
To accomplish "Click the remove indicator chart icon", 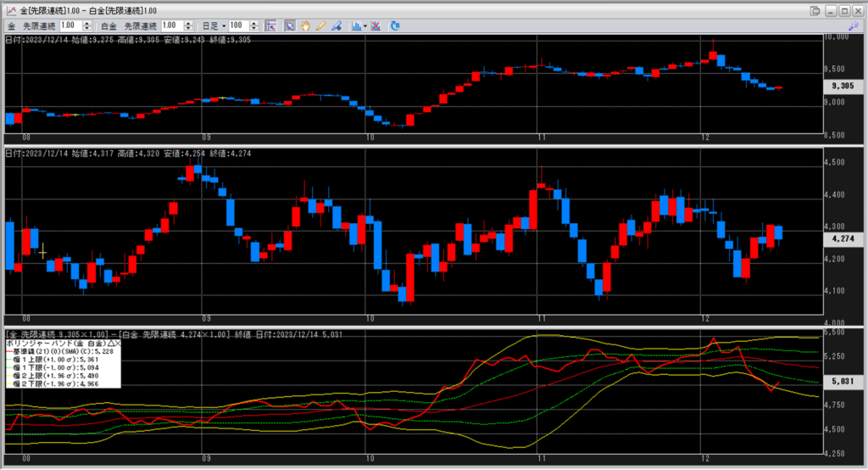I will coord(376,25).
